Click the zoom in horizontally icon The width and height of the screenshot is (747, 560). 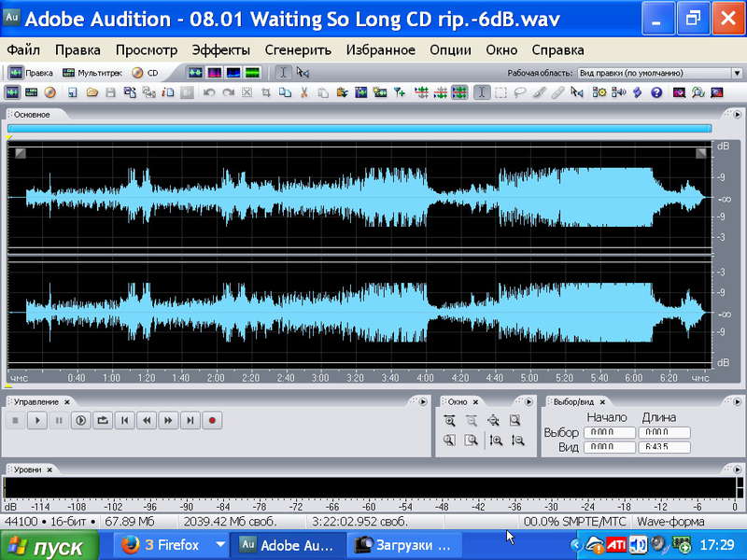[x=449, y=421]
